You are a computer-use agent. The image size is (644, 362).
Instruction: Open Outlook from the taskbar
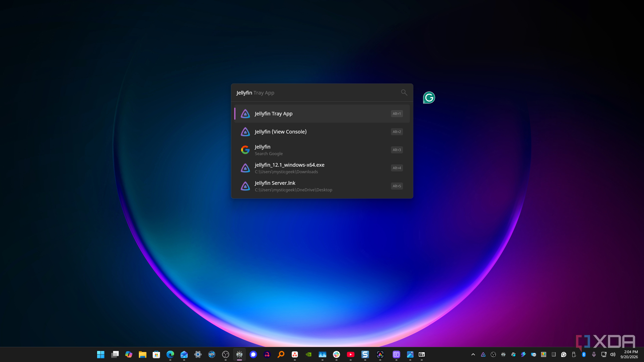point(184,354)
